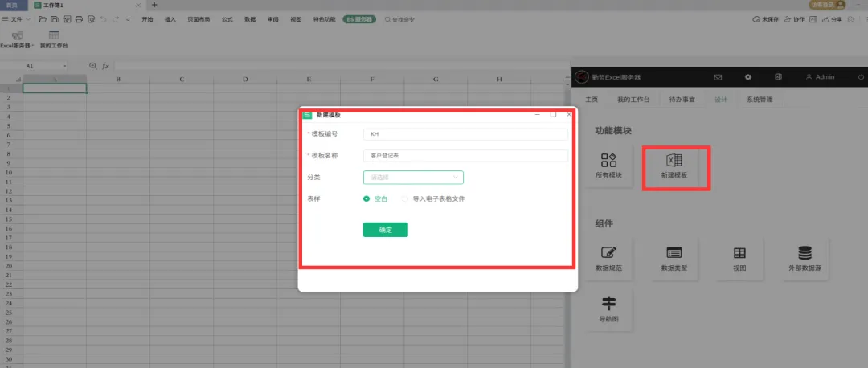The height and width of the screenshot is (368, 868).
Task: Click the 确定 button in dialog
Action: coord(385,230)
